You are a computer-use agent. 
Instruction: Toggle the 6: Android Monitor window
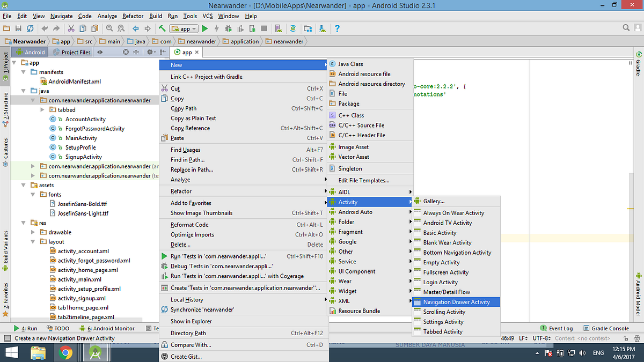click(106, 328)
